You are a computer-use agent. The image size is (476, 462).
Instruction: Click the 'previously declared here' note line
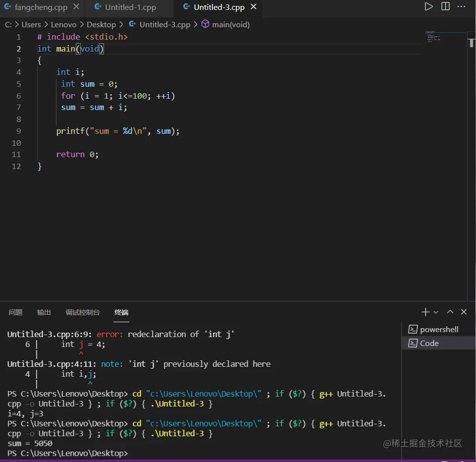(139, 364)
